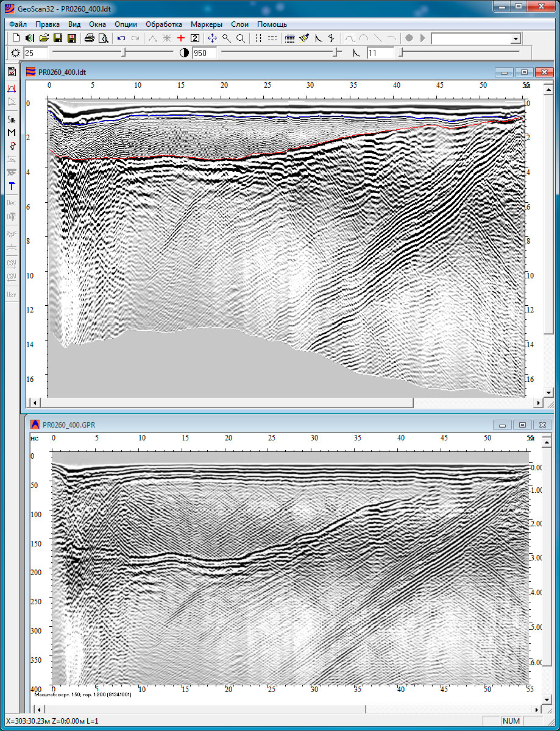Select the red plus marker tool
This screenshot has height=731, width=560.
tap(180, 38)
